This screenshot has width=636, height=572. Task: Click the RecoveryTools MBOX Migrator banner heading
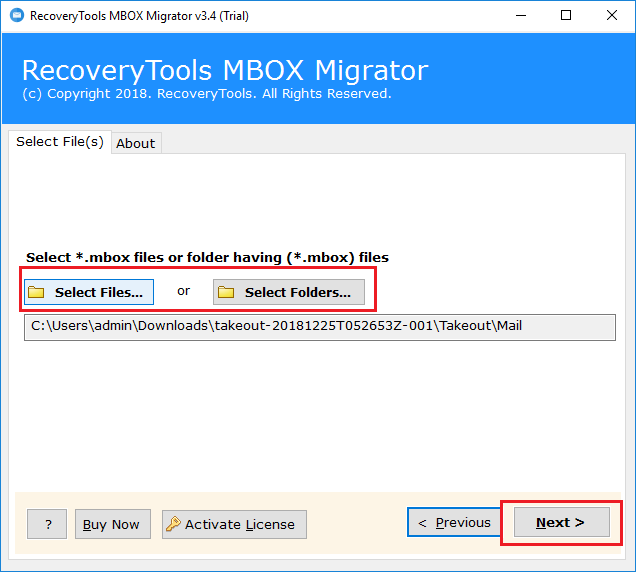(x=225, y=71)
